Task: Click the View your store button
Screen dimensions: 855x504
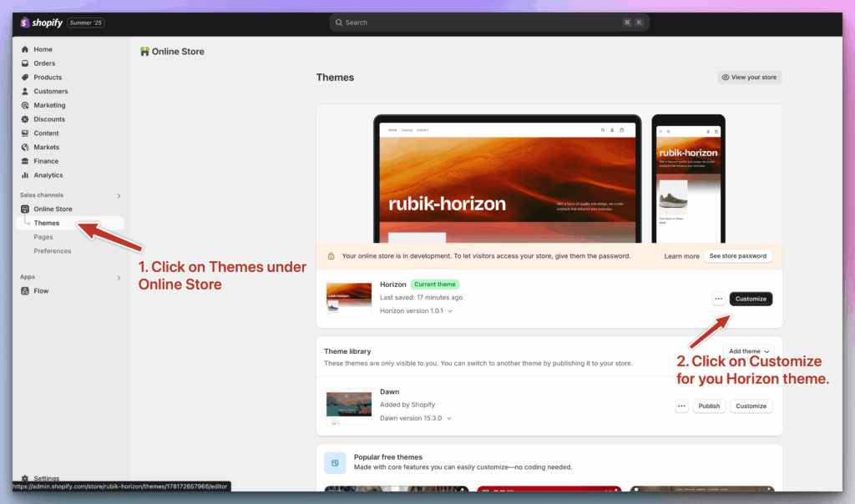Action: [750, 78]
